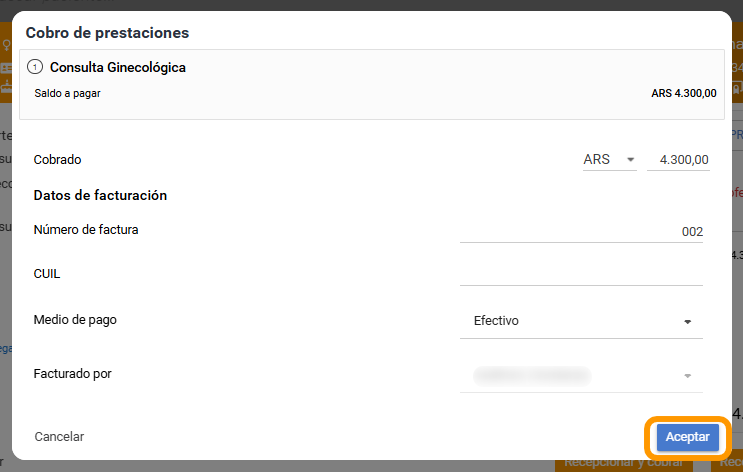Click the Datos de facturación heading

(100, 195)
